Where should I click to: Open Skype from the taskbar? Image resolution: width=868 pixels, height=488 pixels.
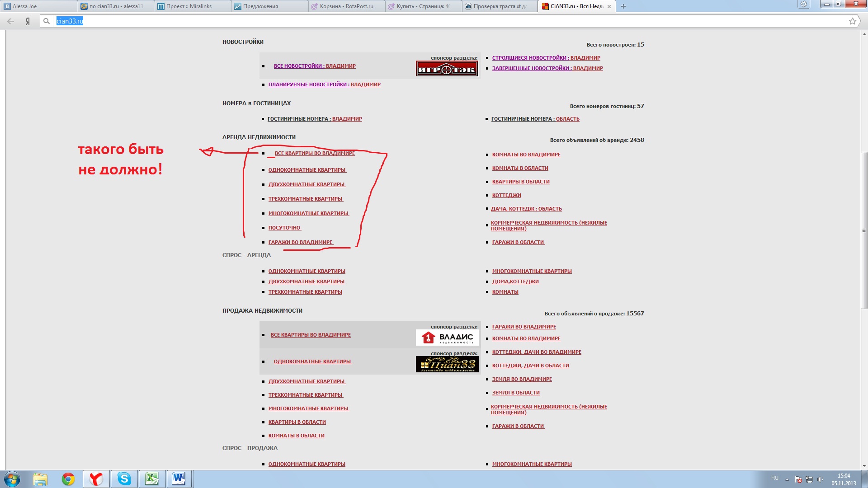click(124, 479)
